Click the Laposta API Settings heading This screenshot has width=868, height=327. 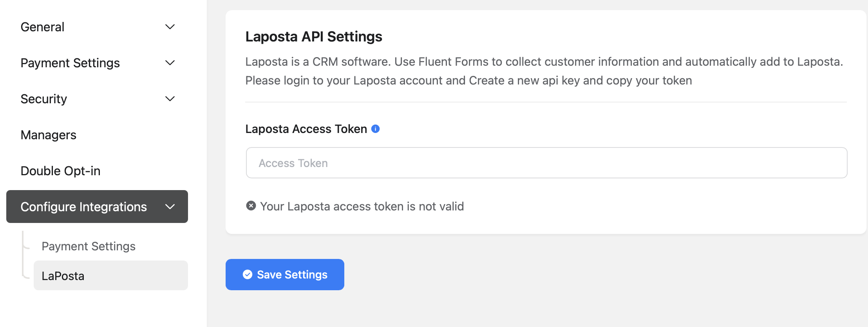[314, 36]
